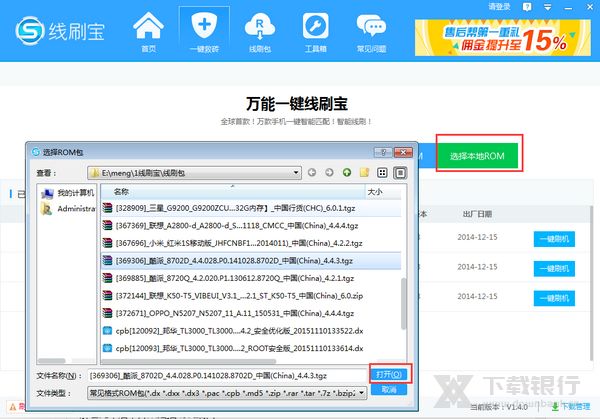Click the sidebar horizontal scrollbar
The width and height of the screenshot is (600, 419).
click(52, 360)
